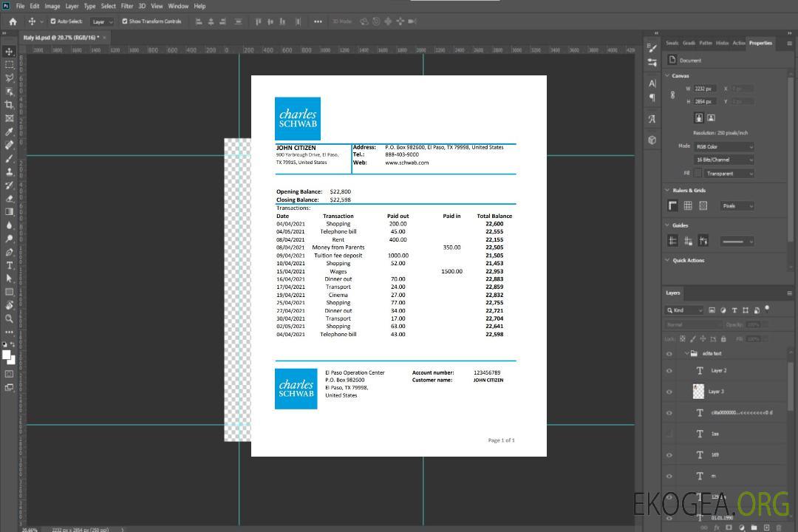This screenshot has width=798, height=532.
Task: Collapse the 'adte text' layer group
Action: click(686, 353)
